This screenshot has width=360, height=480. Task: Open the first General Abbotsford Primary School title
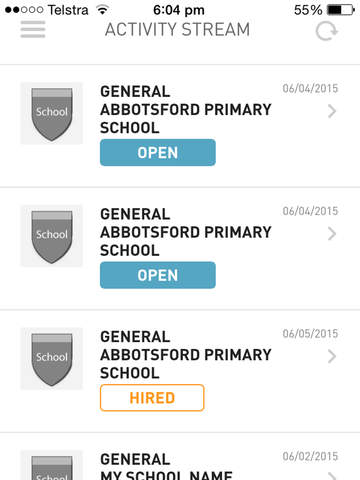186,110
